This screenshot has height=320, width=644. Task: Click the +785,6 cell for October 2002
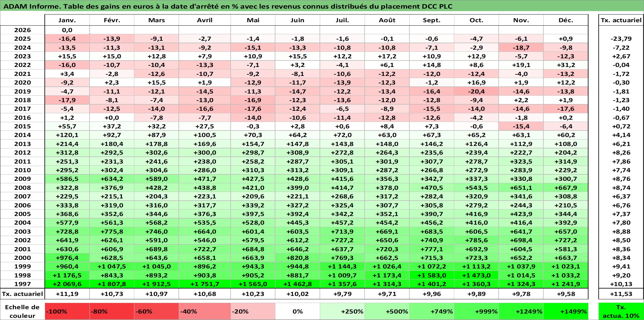point(476,240)
